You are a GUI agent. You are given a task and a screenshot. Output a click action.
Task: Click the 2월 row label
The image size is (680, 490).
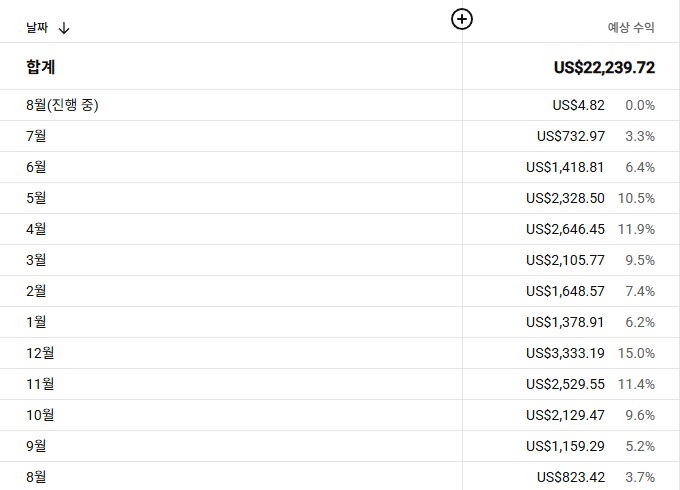pyautogui.click(x=36, y=291)
